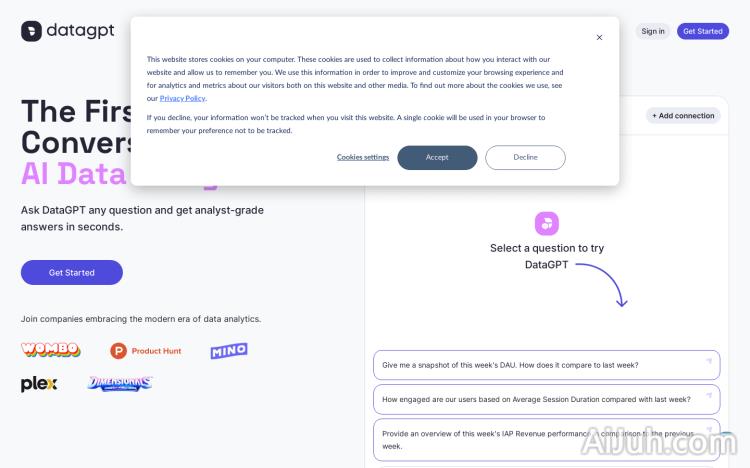Click the Add connection button
This screenshot has width=750, height=468.
click(x=683, y=116)
